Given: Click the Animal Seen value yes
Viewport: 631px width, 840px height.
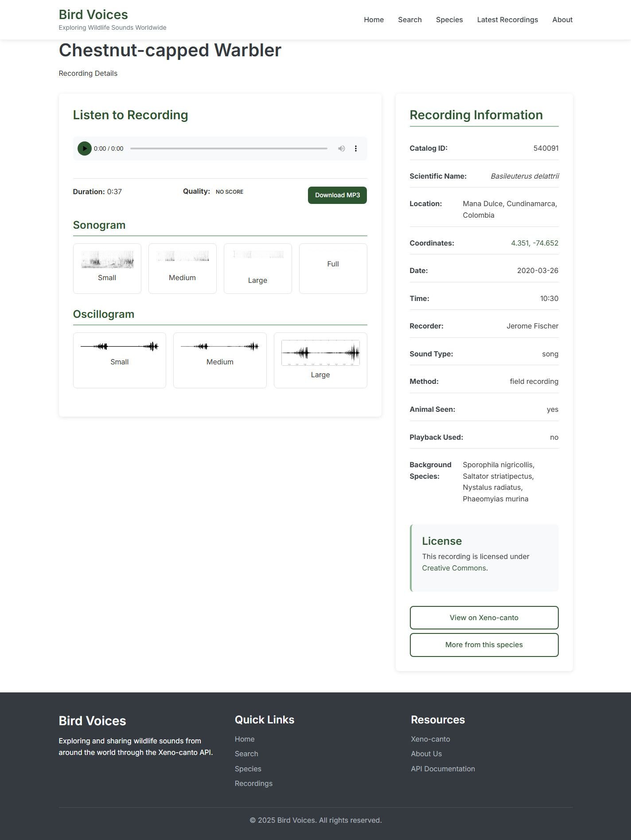Looking at the screenshot, I should coord(553,409).
